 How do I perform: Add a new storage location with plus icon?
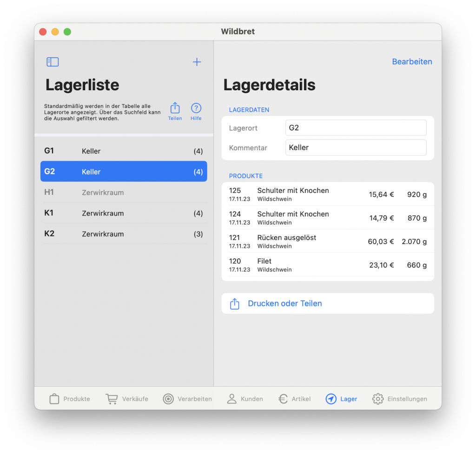coord(197,62)
